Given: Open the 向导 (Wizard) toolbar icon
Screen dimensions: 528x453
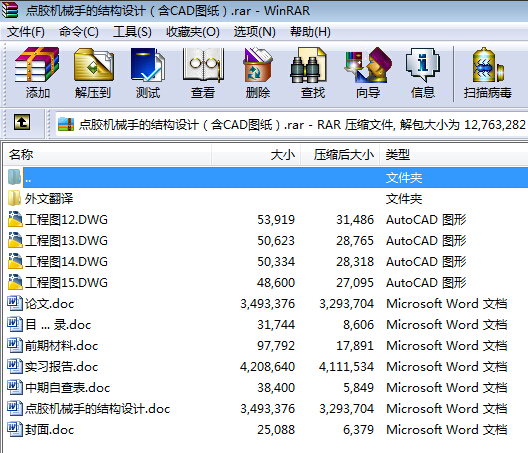Looking at the screenshot, I should 368,65.
